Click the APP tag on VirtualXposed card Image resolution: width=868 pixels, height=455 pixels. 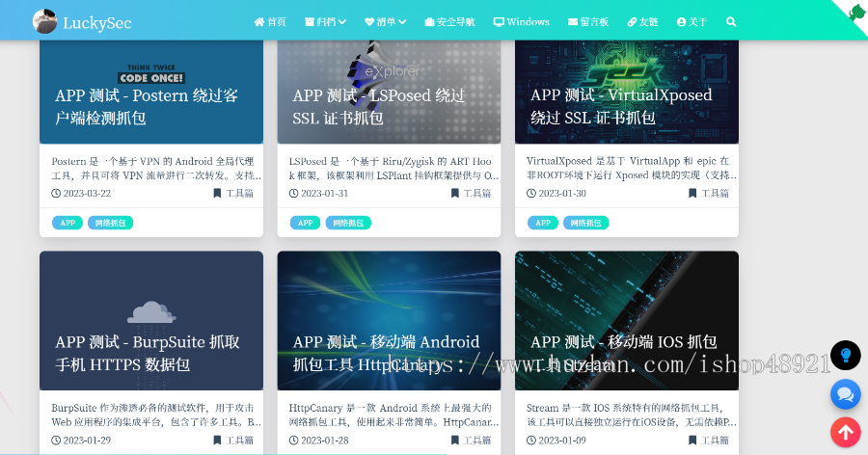543,223
